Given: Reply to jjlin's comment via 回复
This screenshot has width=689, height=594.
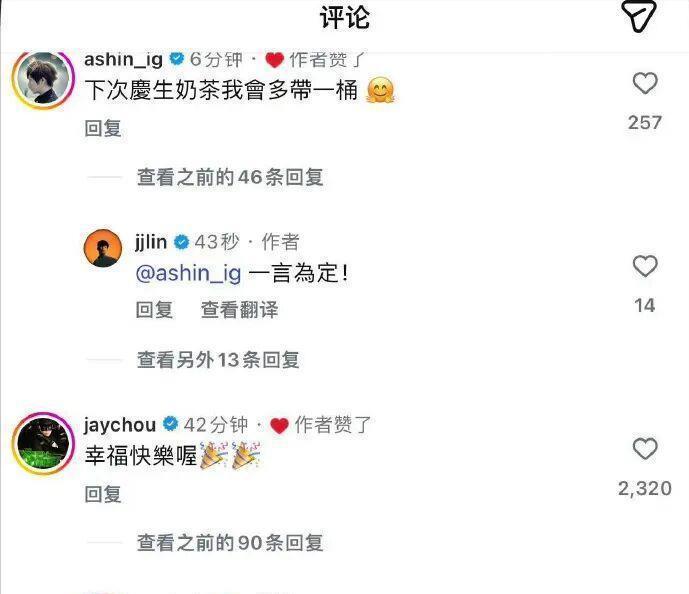Looking at the screenshot, I should 154,310.
